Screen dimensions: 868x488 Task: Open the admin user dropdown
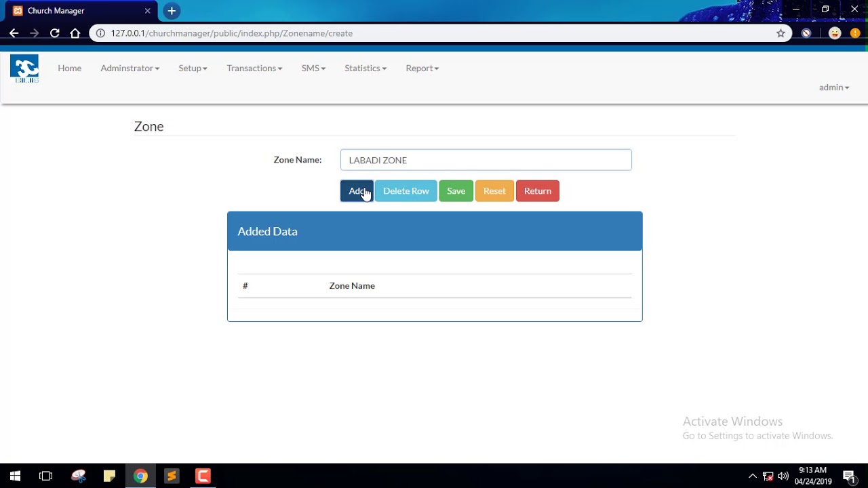pos(834,87)
